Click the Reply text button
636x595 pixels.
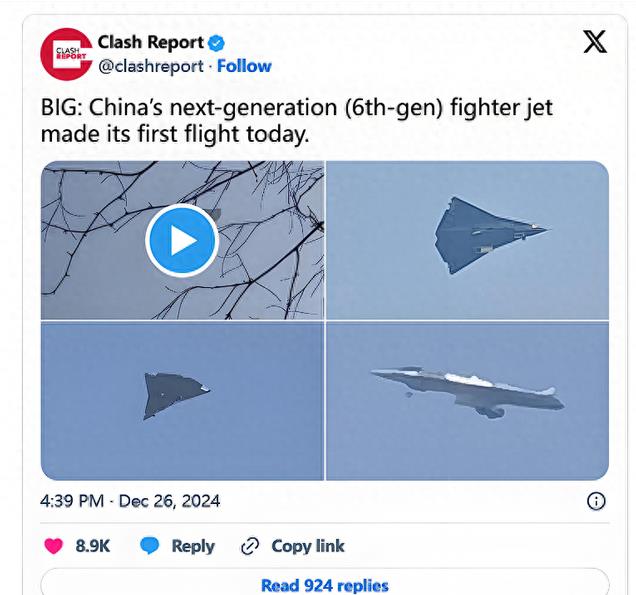(193, 546)
